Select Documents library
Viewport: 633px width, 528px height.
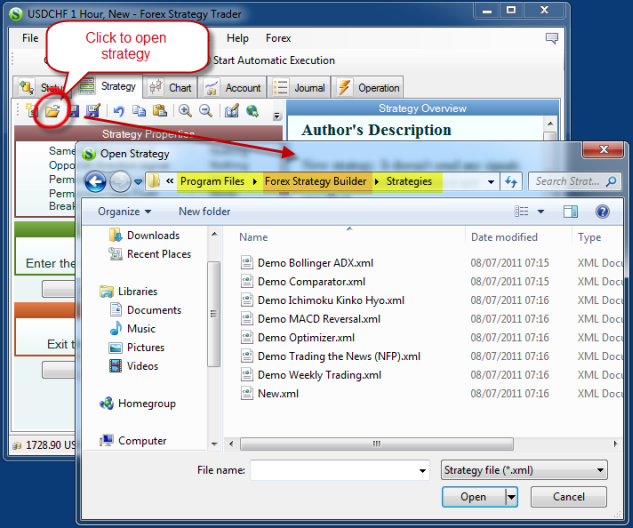pyautogui.click(x=145, y=310)
